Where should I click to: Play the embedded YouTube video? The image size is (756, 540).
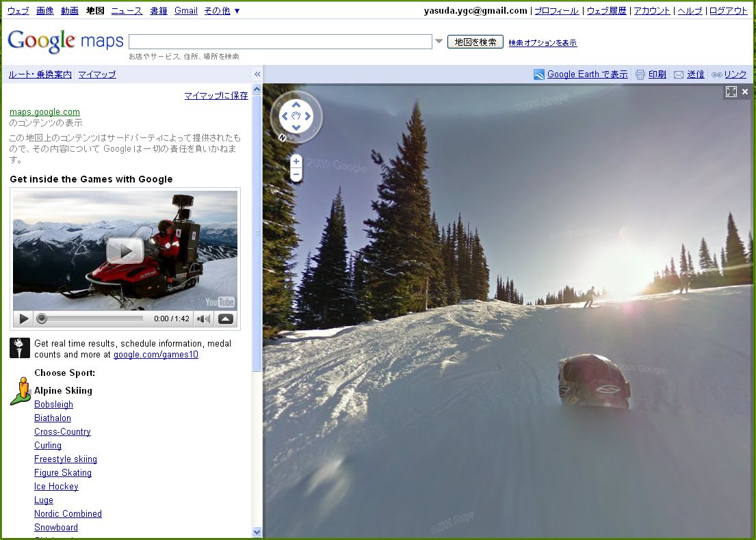click(x=125, y=251)
